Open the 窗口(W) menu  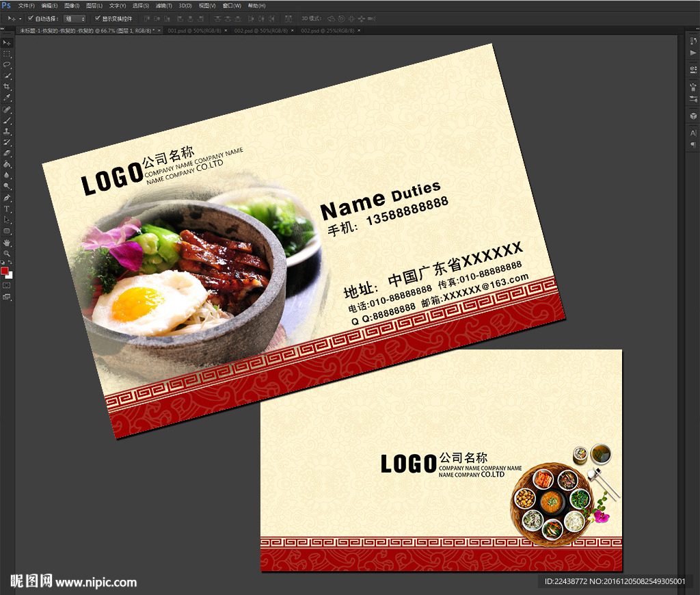[232, 5]
